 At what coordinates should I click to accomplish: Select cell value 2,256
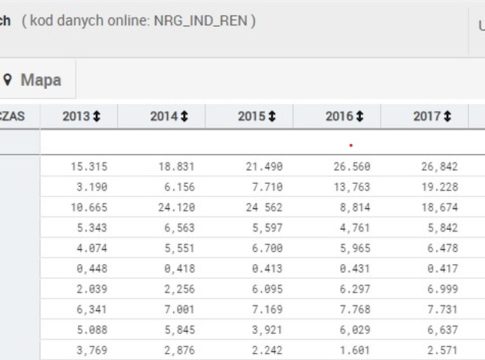tap(180, 289)
